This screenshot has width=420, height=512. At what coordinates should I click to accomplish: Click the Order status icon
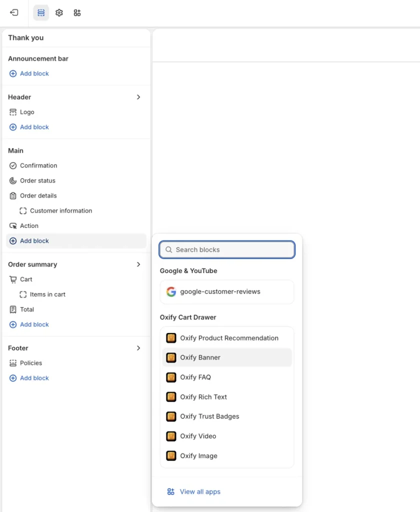(x=12, y=181)
